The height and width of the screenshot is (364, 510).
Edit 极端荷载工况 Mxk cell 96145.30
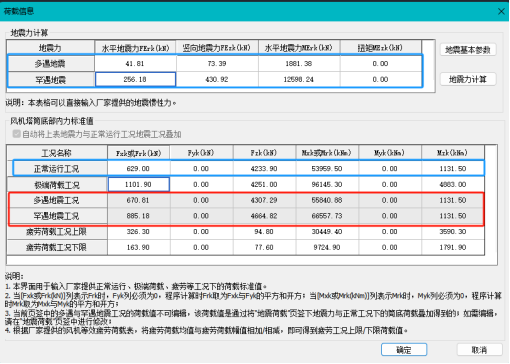[x=327, y=185]
